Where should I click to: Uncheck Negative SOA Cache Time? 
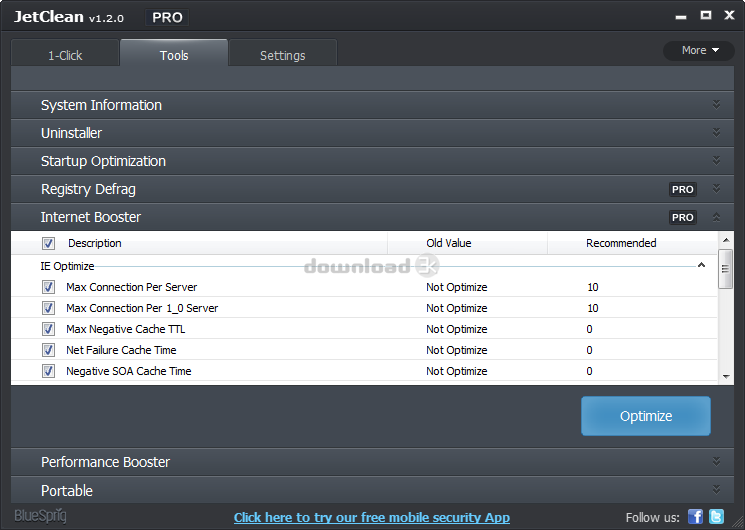(48, 371)
